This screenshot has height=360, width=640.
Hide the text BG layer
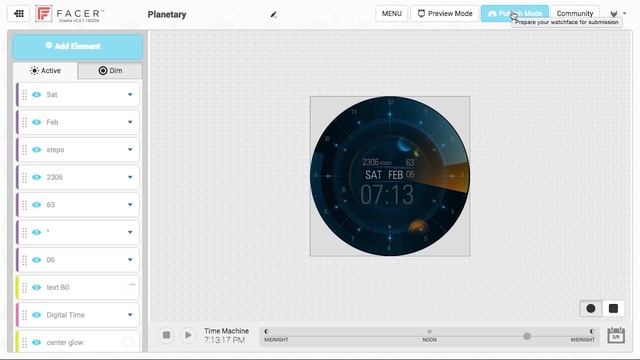[37, 287]
